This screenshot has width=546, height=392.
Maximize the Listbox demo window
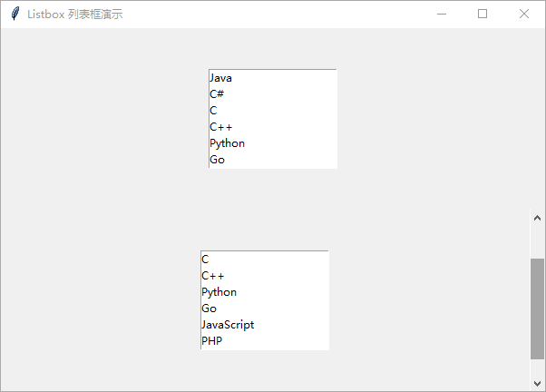pos(483,14)
